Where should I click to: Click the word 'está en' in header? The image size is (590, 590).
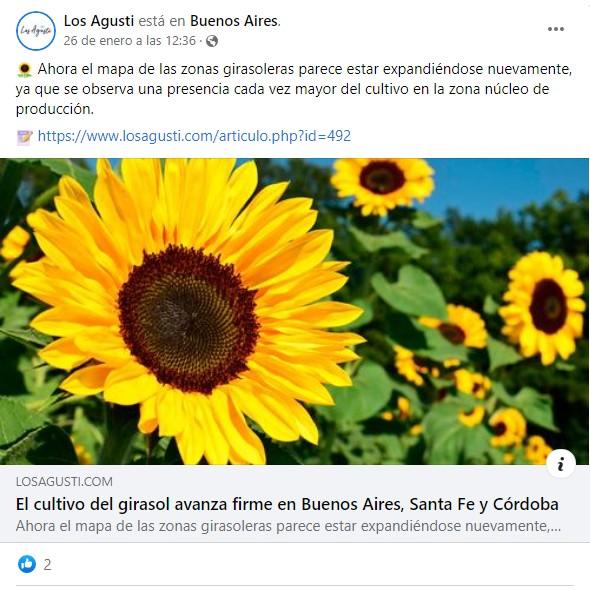tap(162, 21)
